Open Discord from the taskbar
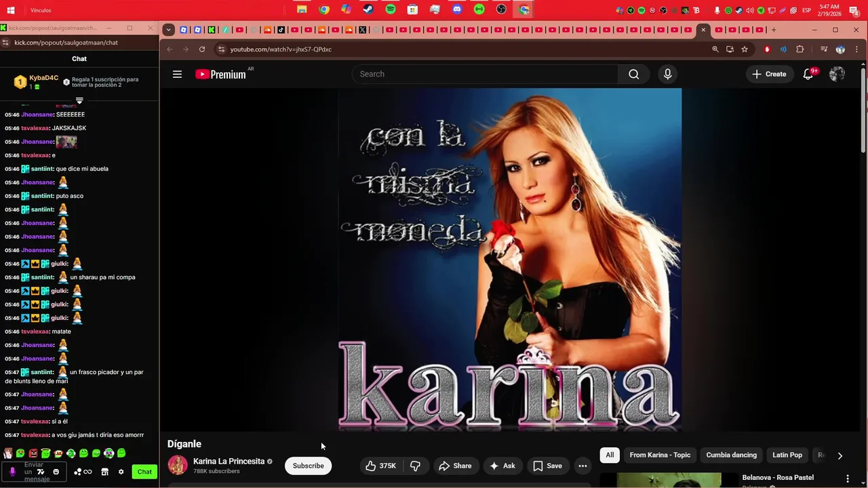The image size is (868, 488). coord(457,9)
